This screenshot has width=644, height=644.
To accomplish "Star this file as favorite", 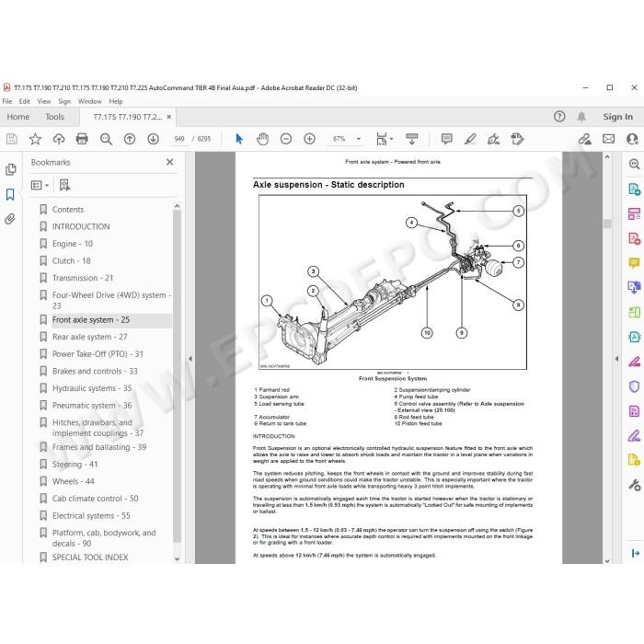I will pyautogui.click(x=35, y=139).
